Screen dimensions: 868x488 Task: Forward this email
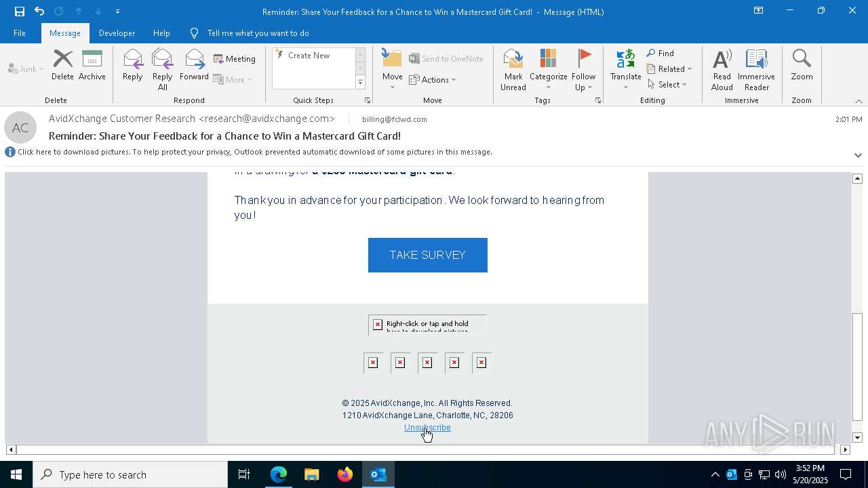click(194, 66)
